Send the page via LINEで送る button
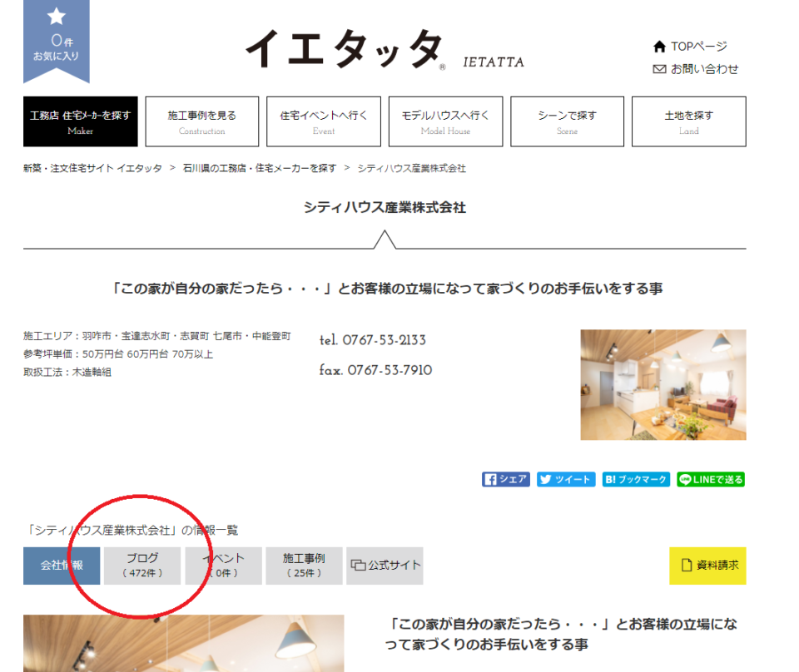 click(710, 479)
